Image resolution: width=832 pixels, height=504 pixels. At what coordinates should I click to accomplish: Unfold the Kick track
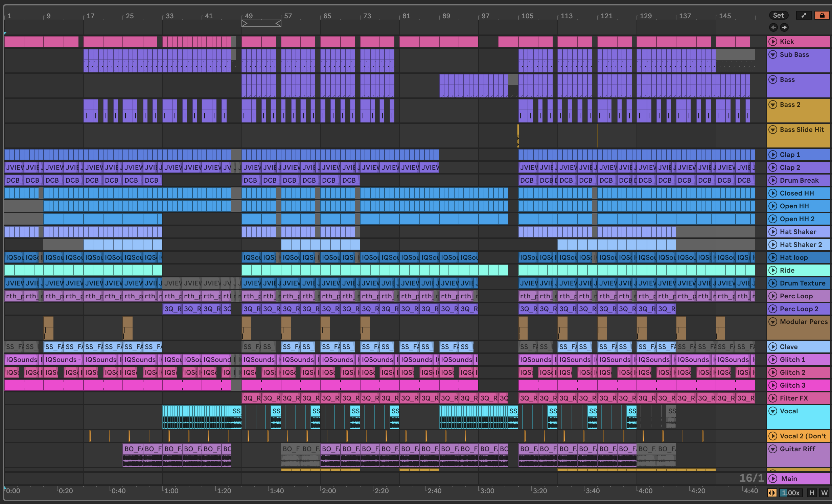pos(773,42)
